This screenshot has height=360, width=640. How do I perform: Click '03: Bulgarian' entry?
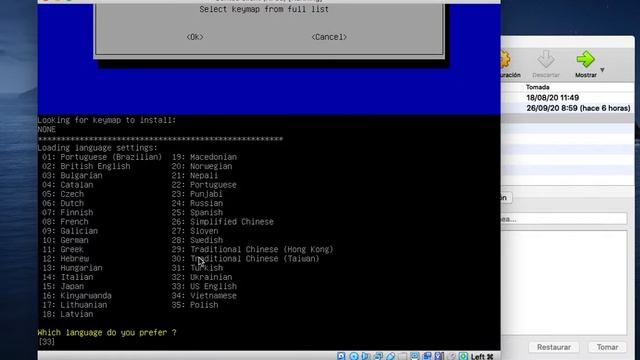[x=72, y=176]
